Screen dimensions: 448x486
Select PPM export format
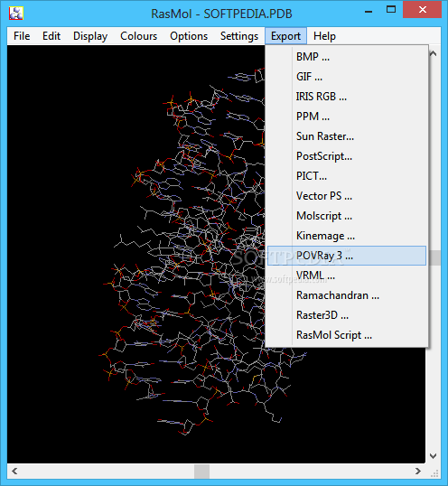coord(347,117)
